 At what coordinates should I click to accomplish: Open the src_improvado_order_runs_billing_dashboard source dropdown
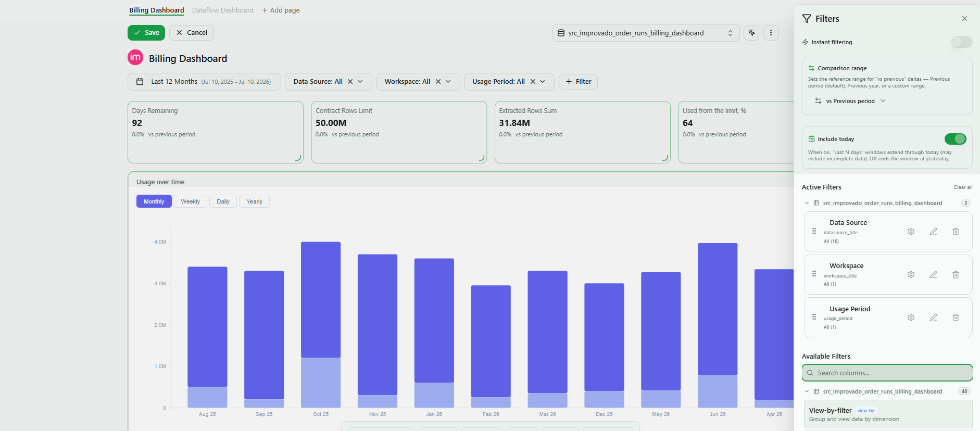click(x=646, y=33)
